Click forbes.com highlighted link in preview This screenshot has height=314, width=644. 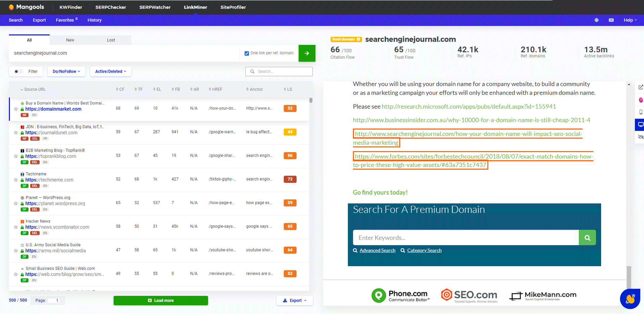(x=473, y=161)
